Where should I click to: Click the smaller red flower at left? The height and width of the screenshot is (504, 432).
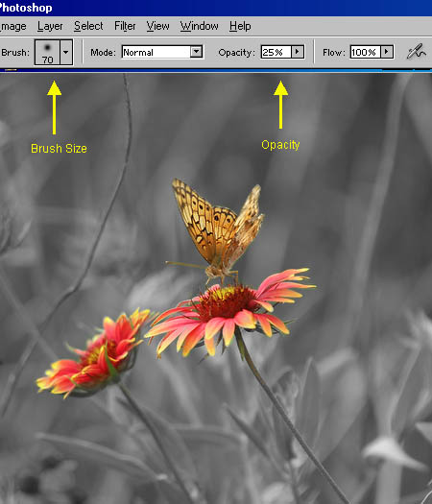point(95,352)
